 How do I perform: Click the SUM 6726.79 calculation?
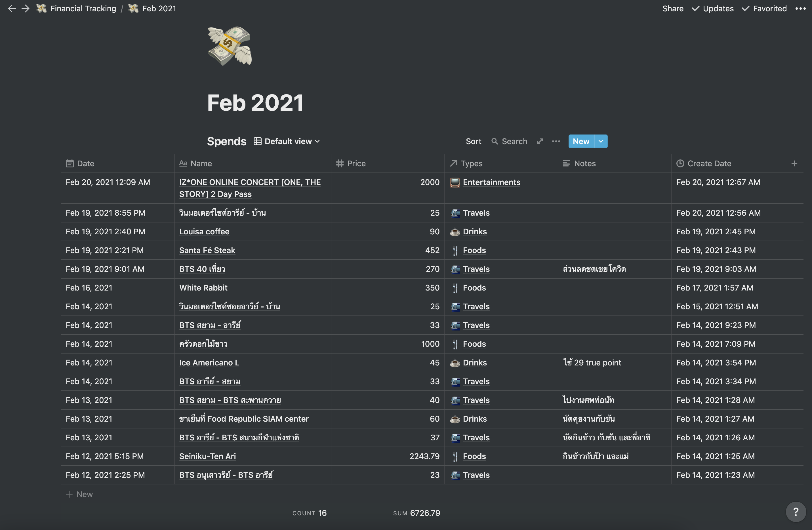(416, 513)
